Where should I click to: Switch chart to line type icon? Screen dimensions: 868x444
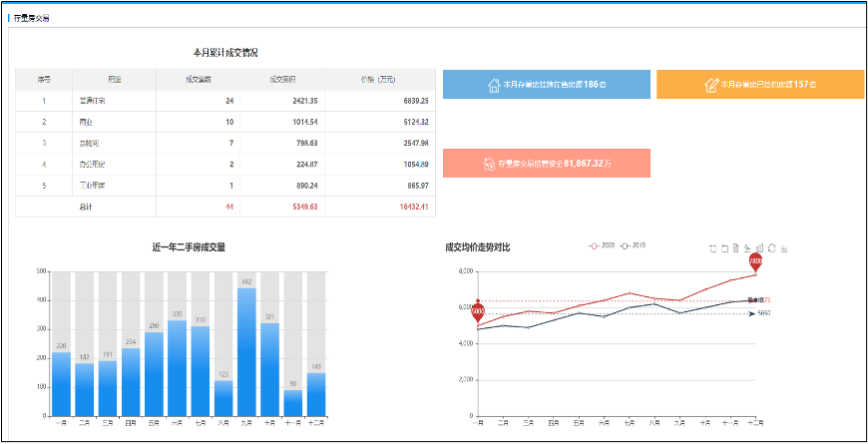coord(748,248)
